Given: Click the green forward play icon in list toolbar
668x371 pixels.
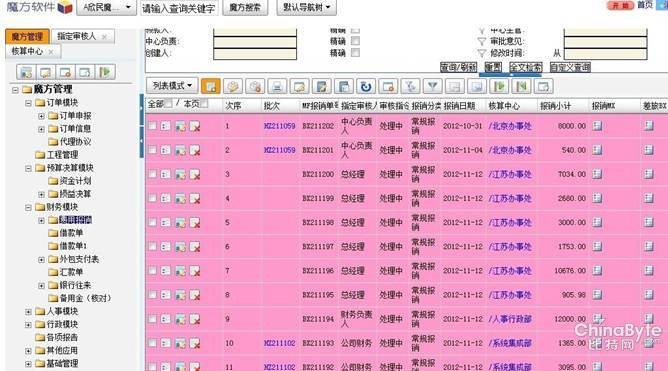Looking at the screenshot, I should pos(499,86).
